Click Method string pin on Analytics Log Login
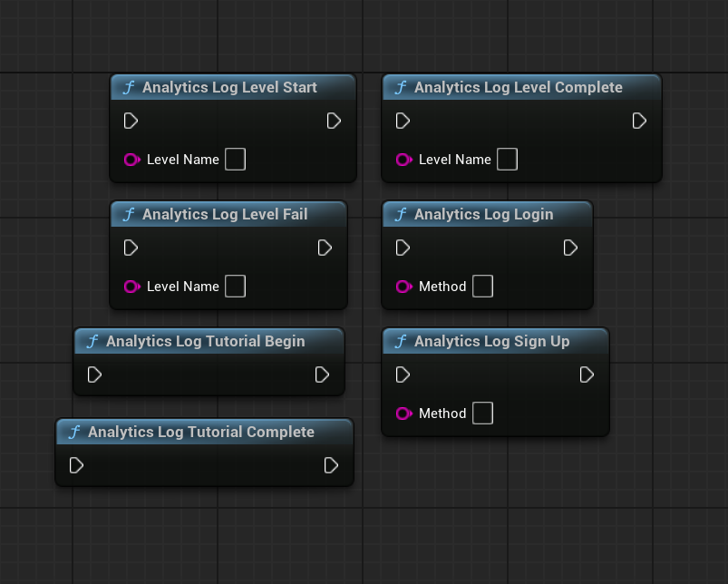 tap(403, 287)
